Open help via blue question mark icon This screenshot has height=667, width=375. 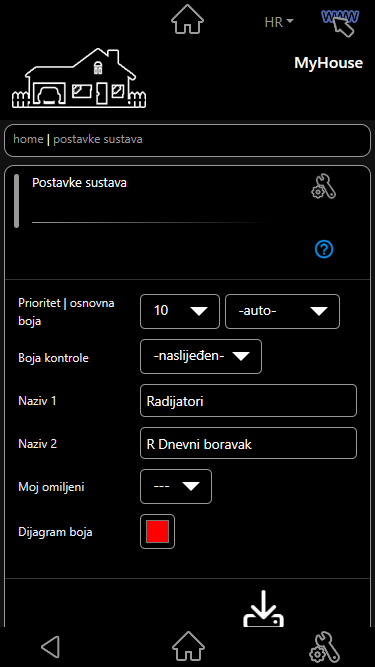(x=324, y=249)
